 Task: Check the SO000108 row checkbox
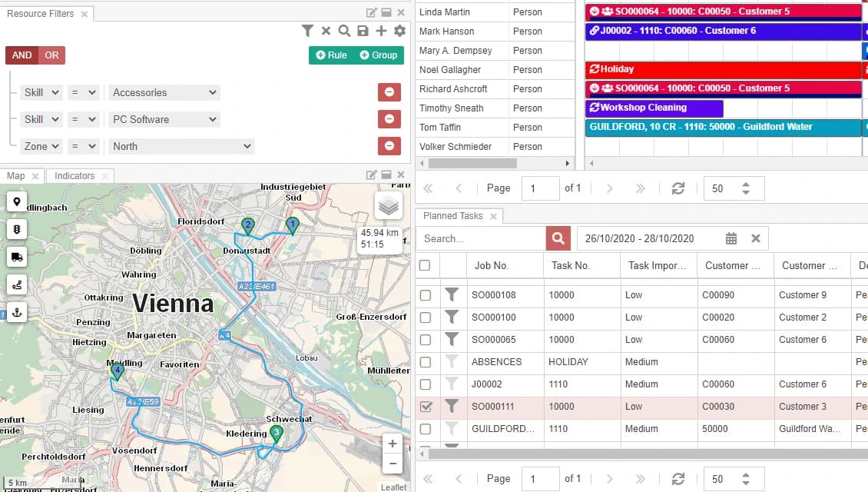(426, 295)
